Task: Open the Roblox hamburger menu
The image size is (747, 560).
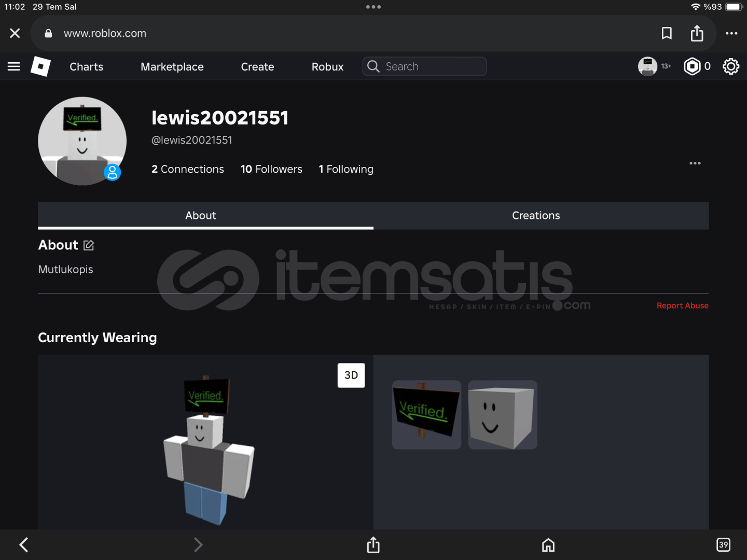Action: point(14,66)
